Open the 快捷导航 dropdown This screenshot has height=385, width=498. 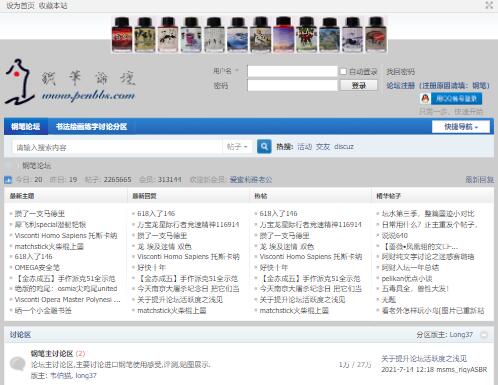pos(461,127)
